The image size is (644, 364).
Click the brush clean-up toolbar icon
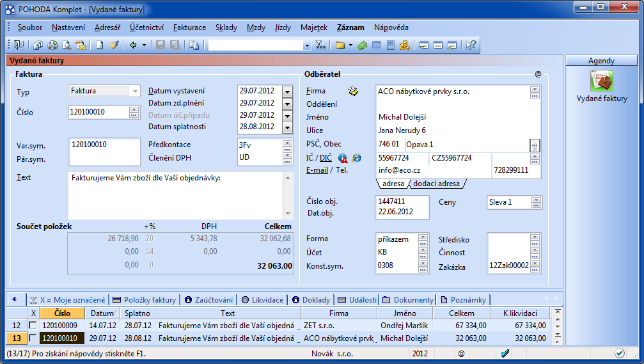114,45
